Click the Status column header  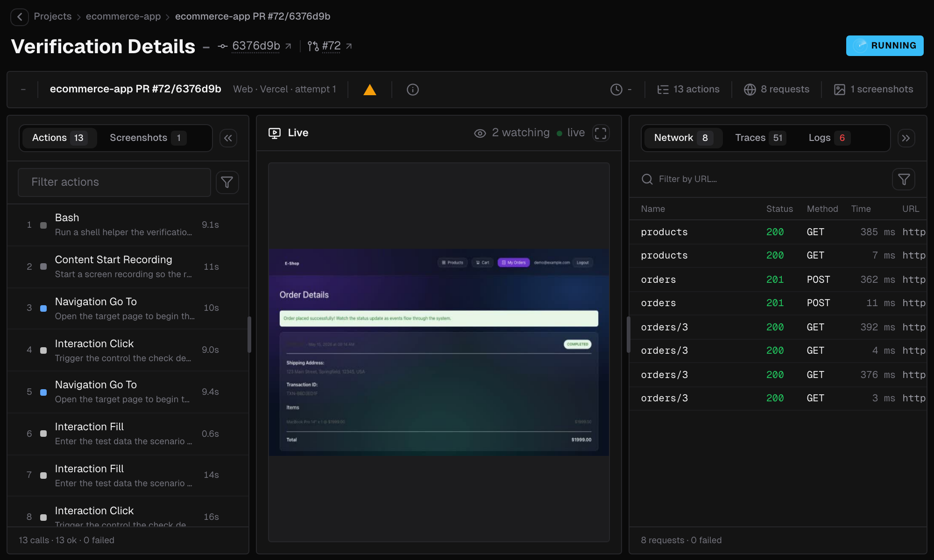779,209
